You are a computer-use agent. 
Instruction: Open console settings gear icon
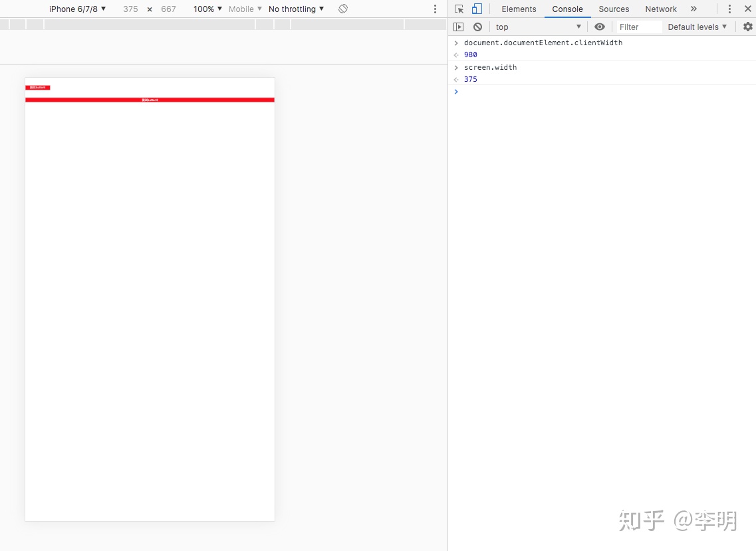tap(748, 27)
